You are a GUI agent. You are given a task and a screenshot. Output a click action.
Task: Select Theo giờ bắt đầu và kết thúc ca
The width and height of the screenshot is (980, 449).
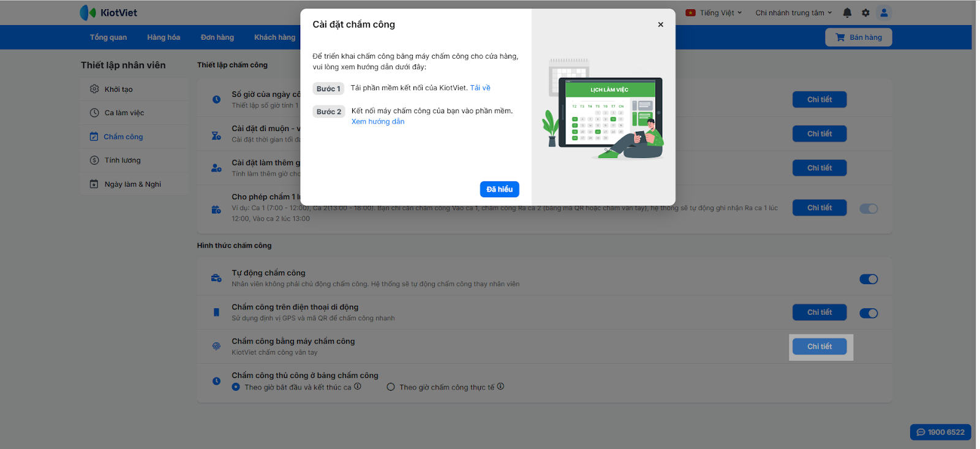coord(236,387)
